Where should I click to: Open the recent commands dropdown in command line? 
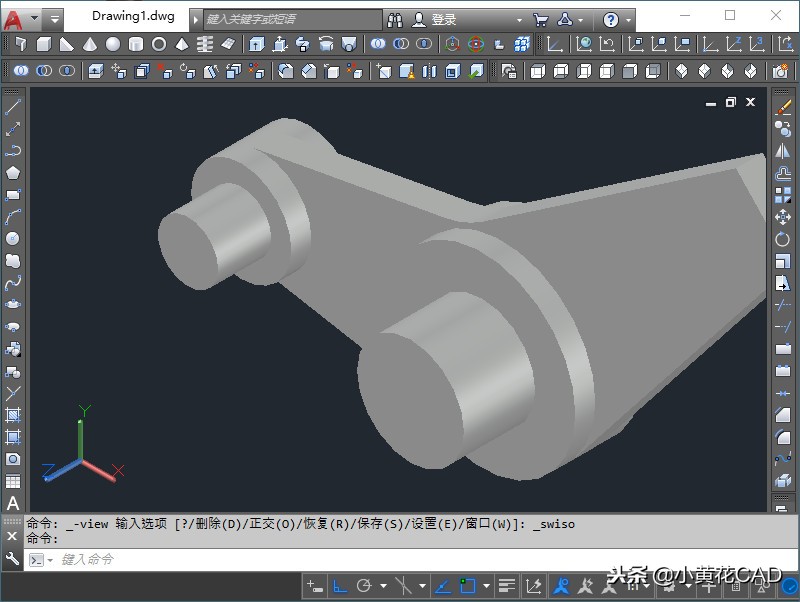[50, 561]
